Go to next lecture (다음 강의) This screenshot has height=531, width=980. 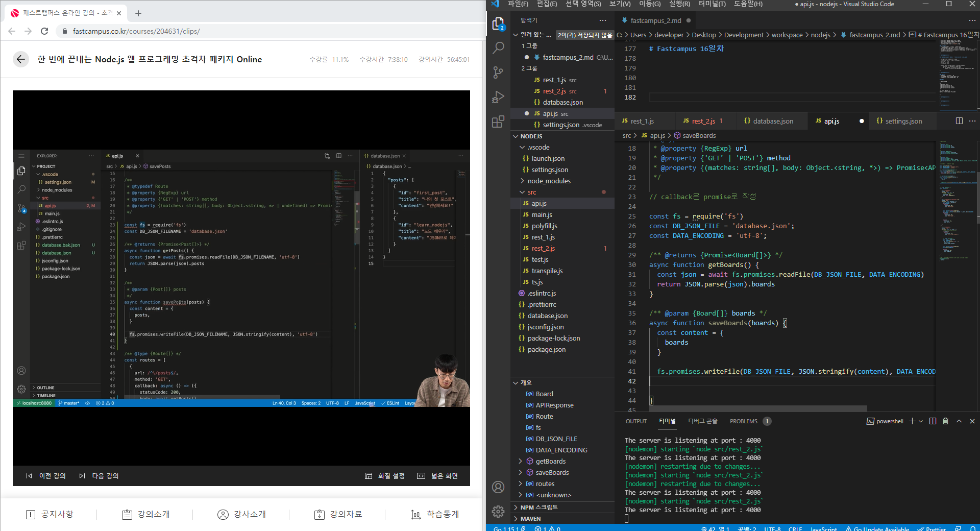pyautogui.click(x=99, y=476)
